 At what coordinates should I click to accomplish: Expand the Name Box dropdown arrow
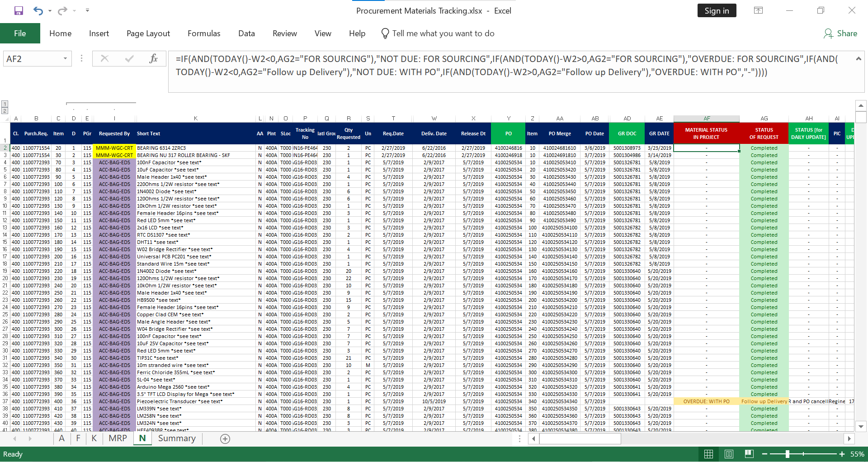[66, 59]
